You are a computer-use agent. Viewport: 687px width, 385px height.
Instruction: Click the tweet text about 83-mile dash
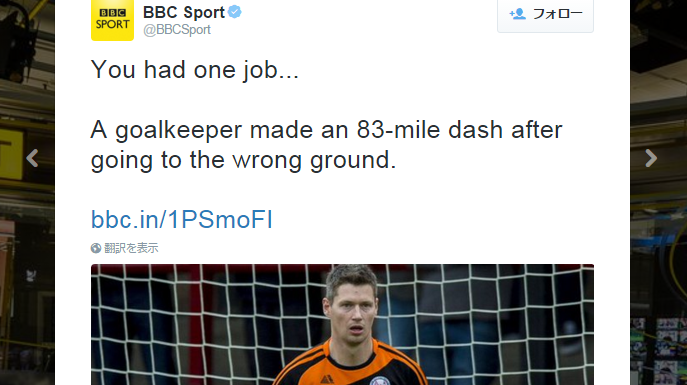pyautogui.click(x=326, y=145)
